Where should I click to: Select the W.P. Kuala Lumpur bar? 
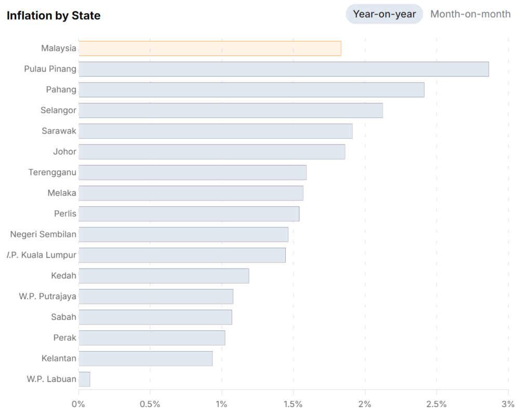182,255
